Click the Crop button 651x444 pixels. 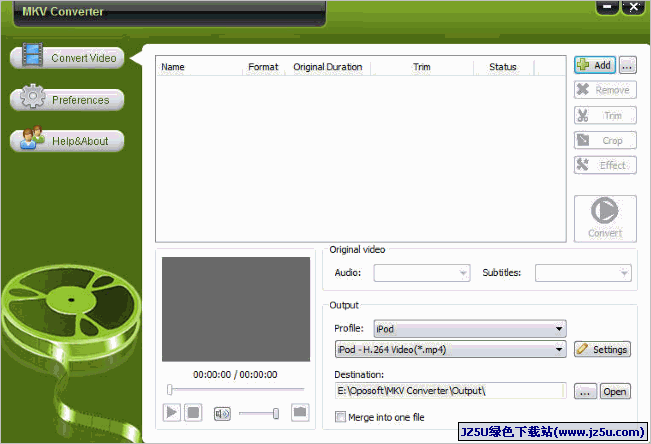[605, 140]
